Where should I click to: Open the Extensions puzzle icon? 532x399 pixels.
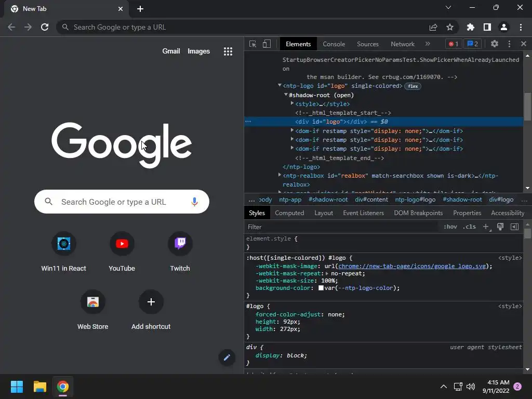pos(471,27)
